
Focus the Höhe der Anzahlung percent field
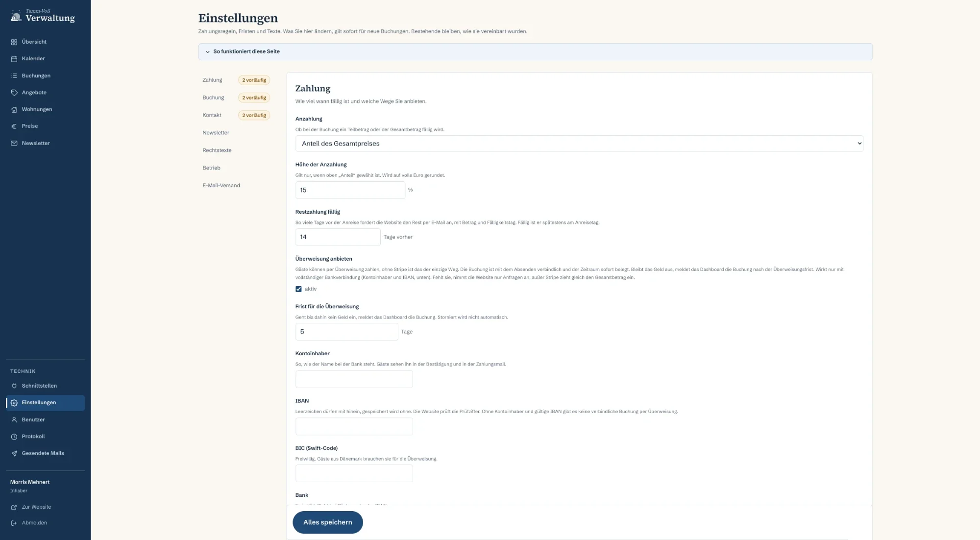pyautogui.click(x=350, y=190)
